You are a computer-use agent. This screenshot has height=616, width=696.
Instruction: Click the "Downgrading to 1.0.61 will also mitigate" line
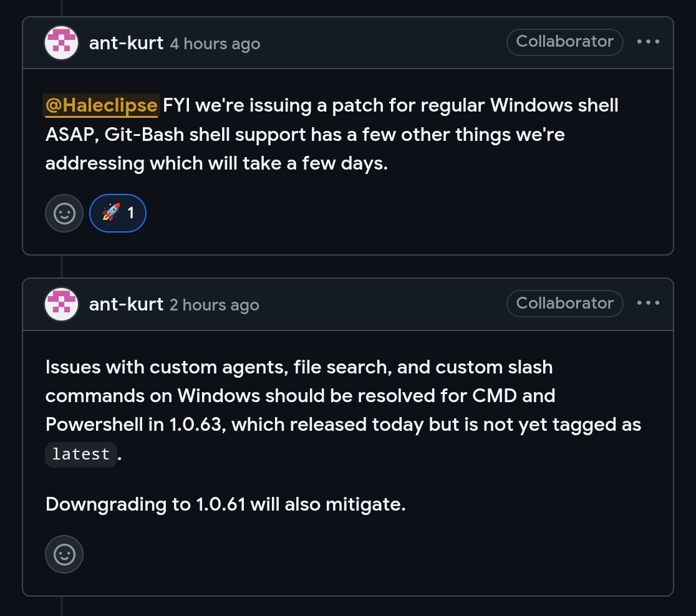click(x=226, y=504)
